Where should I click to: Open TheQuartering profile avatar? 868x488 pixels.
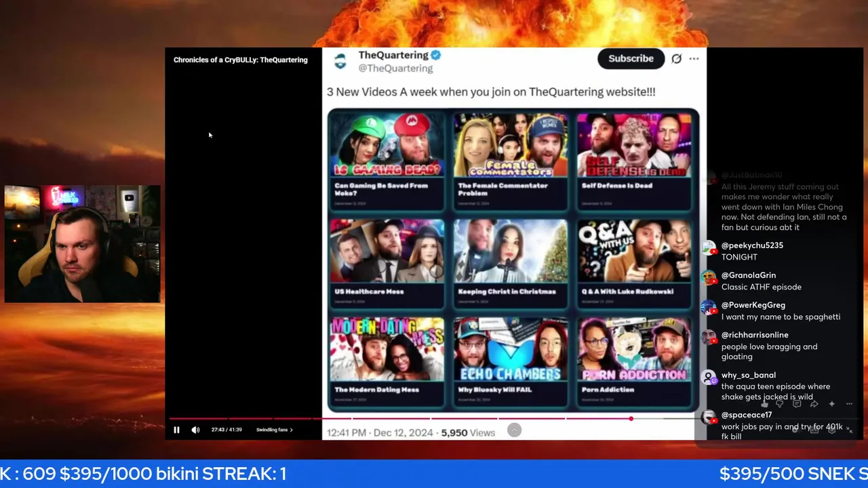pos(340,61)
